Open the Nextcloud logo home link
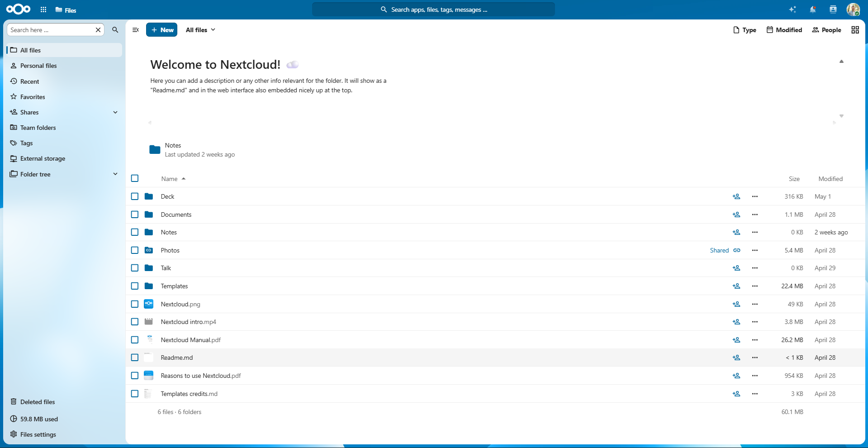The height and width of the screenshot is (448, 868). [19, 9]
